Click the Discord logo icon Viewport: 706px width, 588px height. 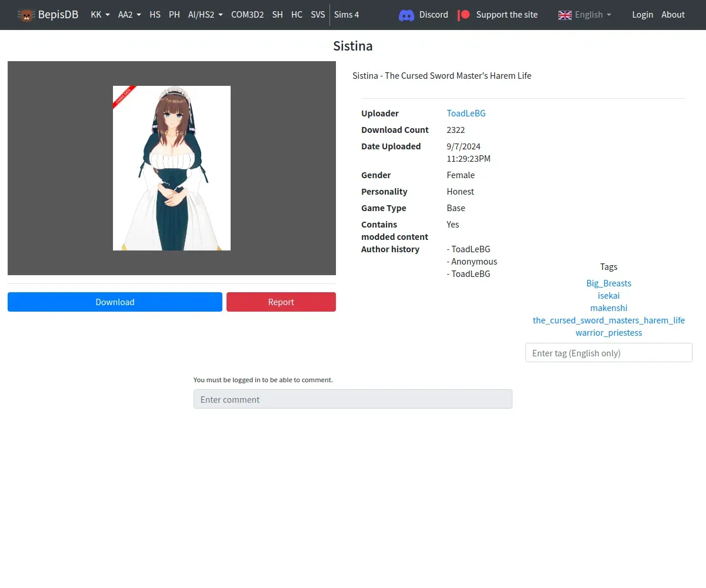(407, 15)
